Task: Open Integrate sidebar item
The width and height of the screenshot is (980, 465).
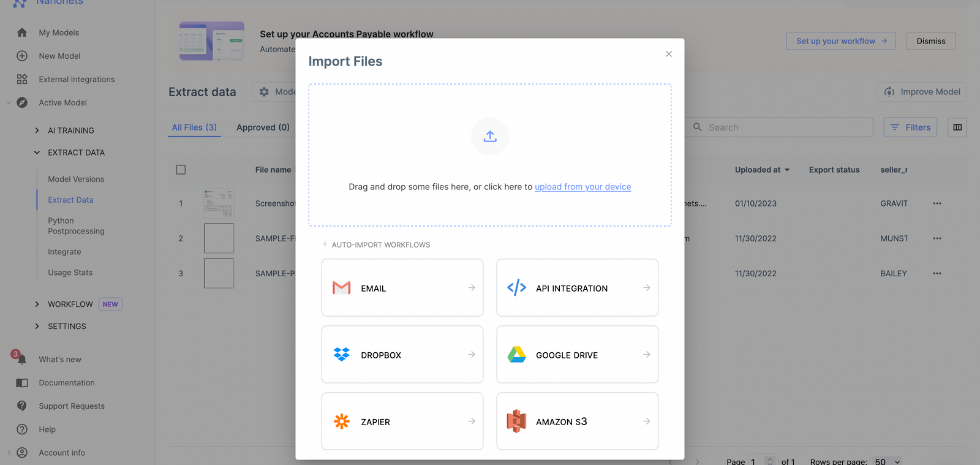Action: (64, 252)
